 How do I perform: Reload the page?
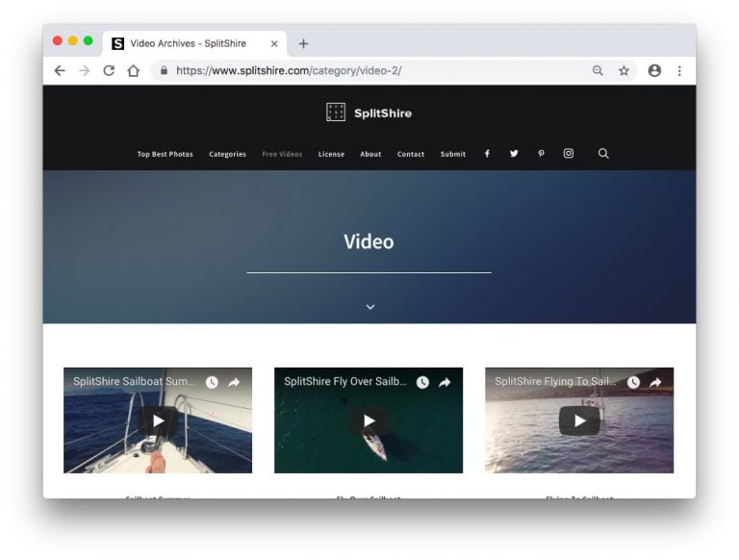tap(109, 71)
